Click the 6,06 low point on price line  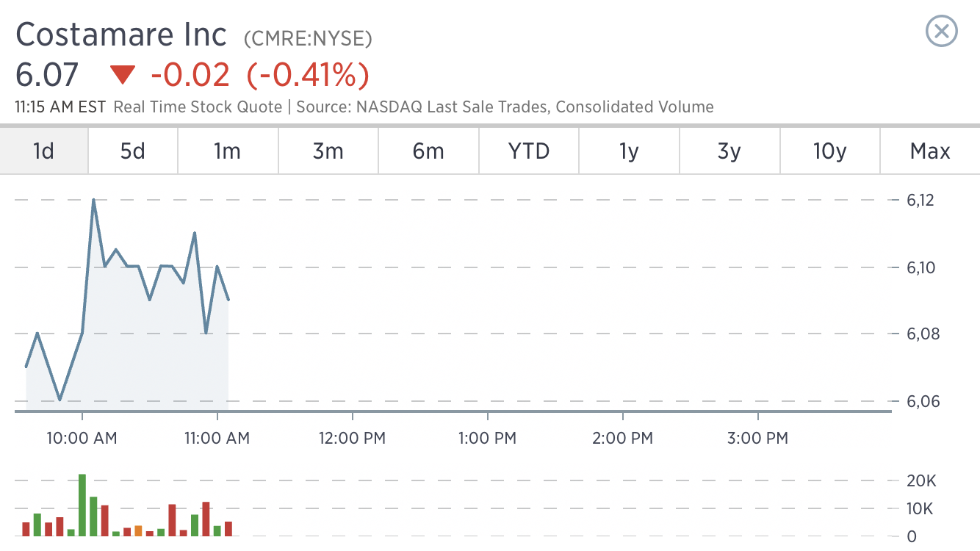click(60, 400)
